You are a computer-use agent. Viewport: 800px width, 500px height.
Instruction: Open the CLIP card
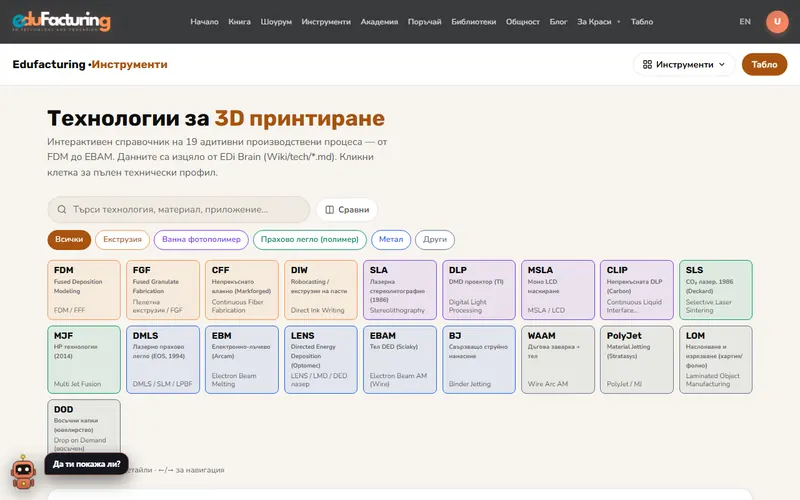click(637, 290)
